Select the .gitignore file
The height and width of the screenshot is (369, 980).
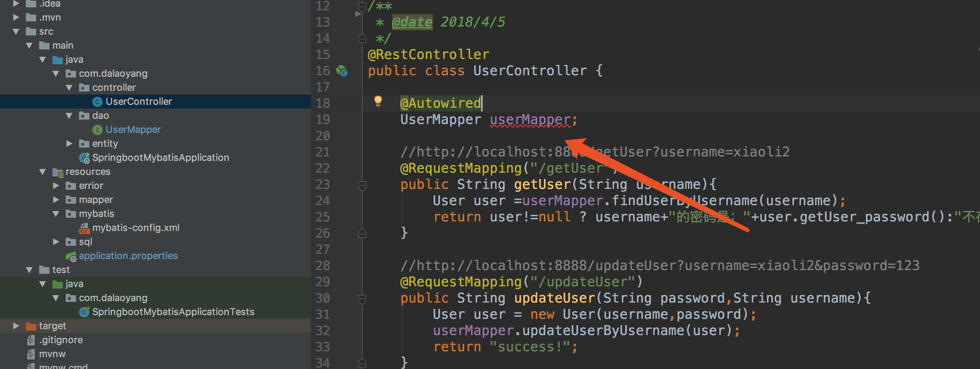tap(61, 340)
